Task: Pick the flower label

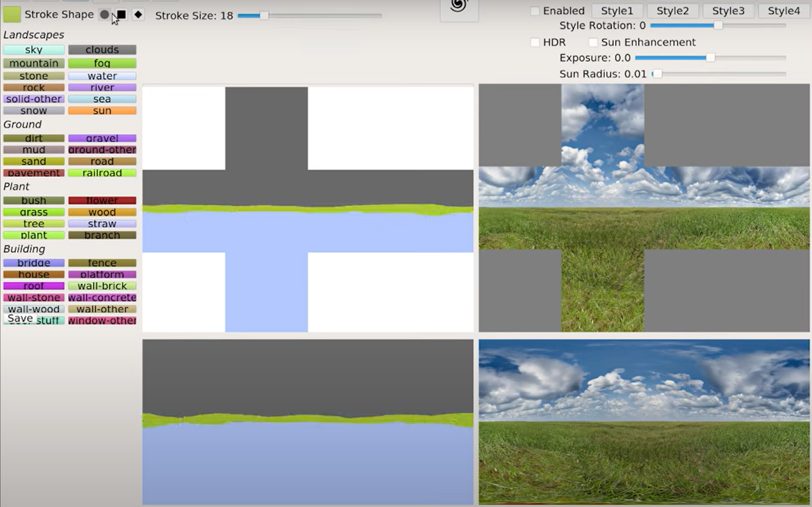Action: point(102,201)
